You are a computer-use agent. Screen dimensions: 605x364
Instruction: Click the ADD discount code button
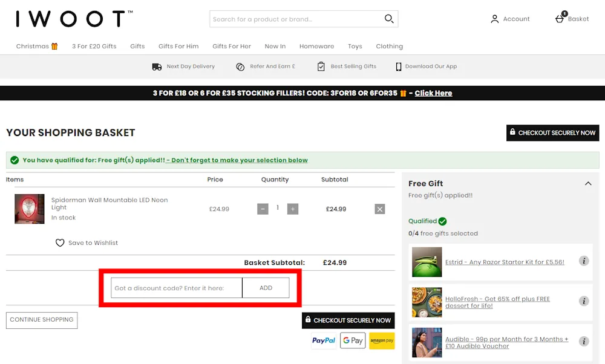[266, 288]
